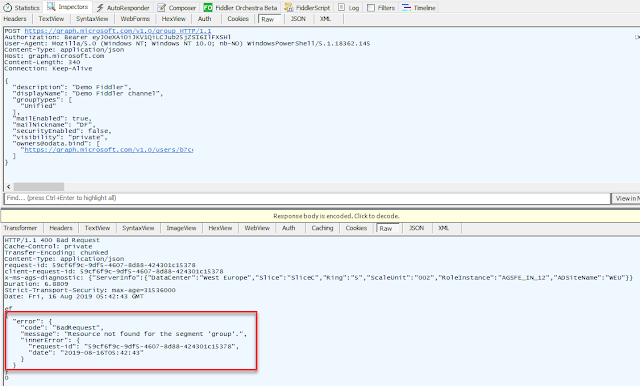
Task: Click the Find search input field
Action: [307, 198]
